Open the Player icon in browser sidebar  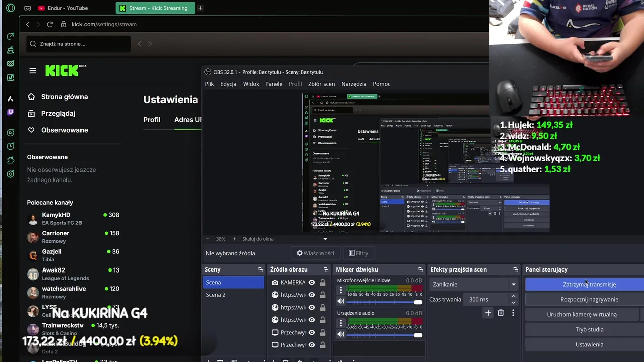[x=10, y=133]
